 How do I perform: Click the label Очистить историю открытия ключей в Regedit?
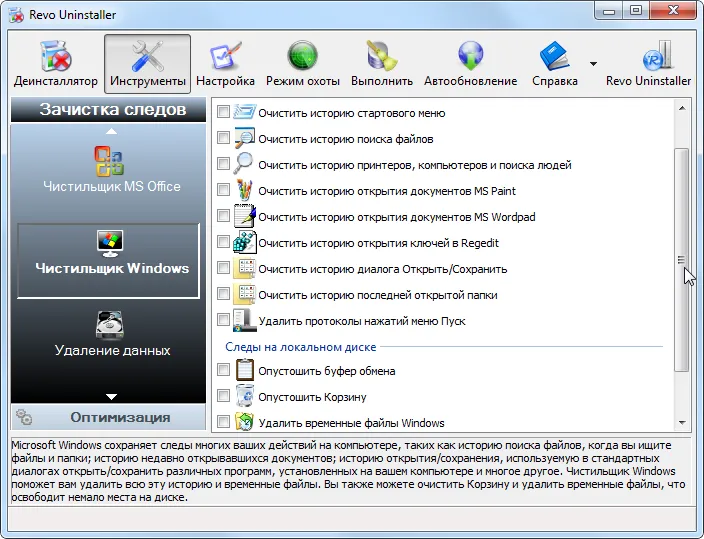pyautogui.click(x=378, y=243)
